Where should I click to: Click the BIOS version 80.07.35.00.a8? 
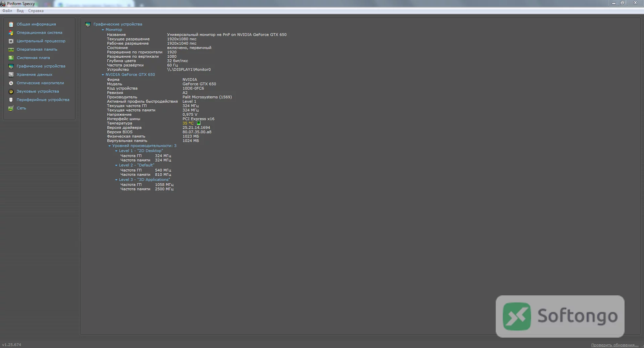pyautogui.click(x=197, y=132)
